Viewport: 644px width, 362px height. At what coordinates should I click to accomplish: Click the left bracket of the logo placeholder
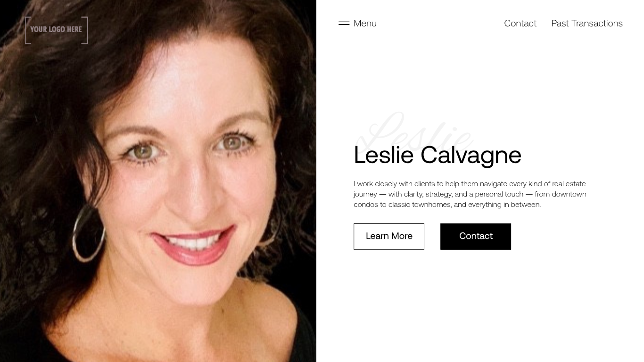pos(28,30)
